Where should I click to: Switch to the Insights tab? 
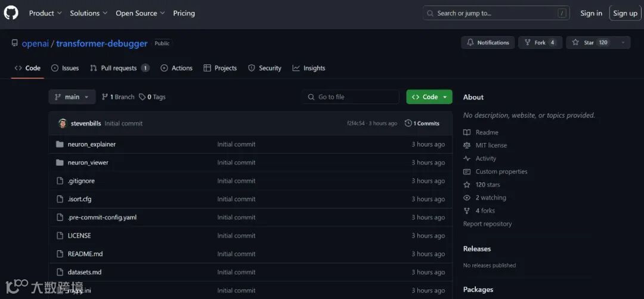(x=309, y=68)
